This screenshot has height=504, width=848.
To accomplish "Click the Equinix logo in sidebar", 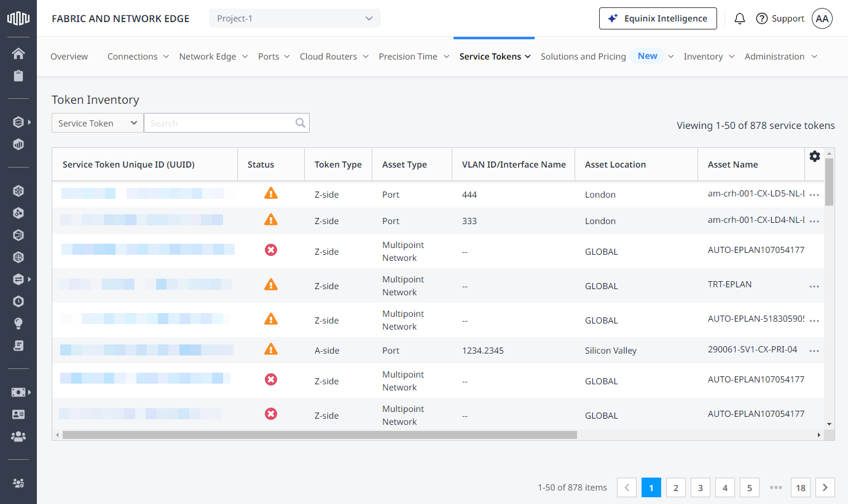I will coord(18,18).
